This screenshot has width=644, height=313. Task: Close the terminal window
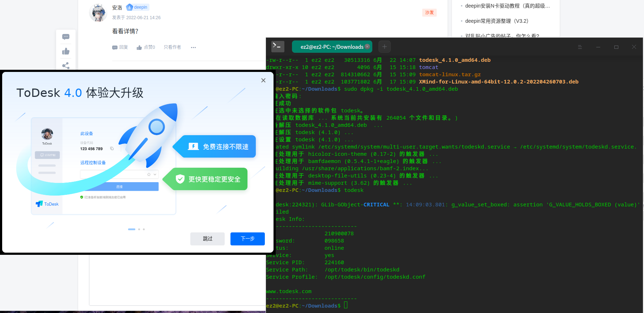point(634,47)
